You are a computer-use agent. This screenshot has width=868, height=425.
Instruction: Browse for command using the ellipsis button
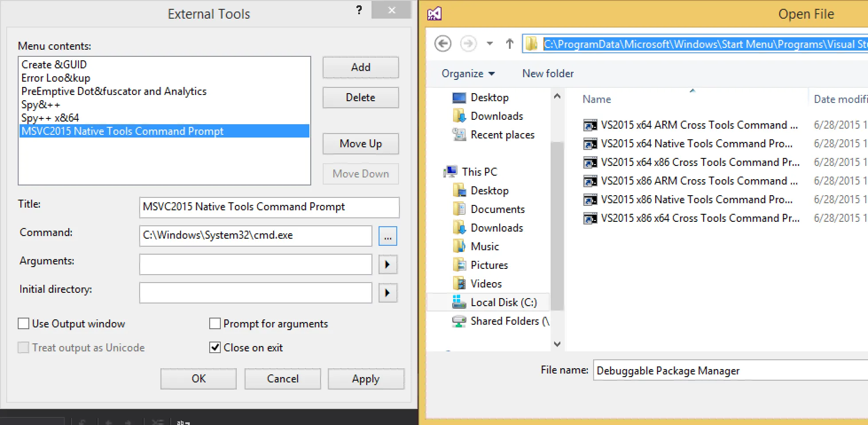click(x=388, y=236)
